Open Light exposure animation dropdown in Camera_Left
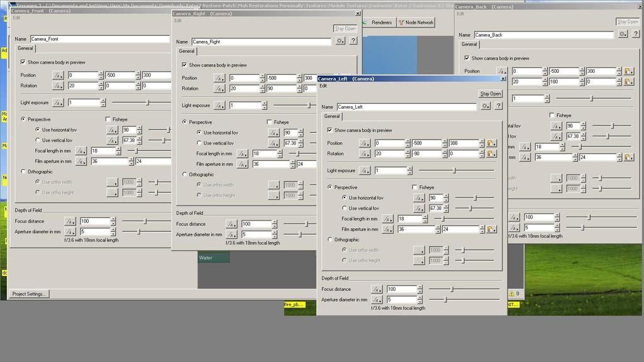 (364, 170)
